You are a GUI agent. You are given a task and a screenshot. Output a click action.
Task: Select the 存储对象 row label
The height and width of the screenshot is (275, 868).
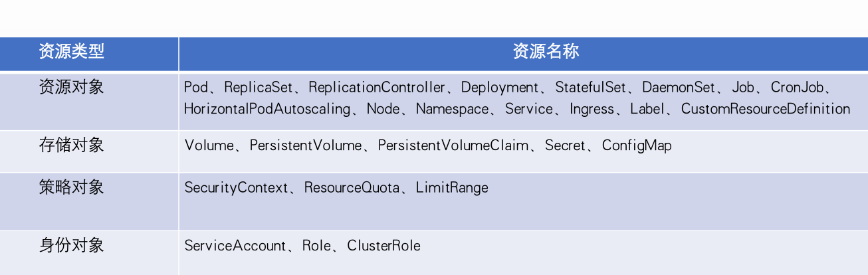71,145
